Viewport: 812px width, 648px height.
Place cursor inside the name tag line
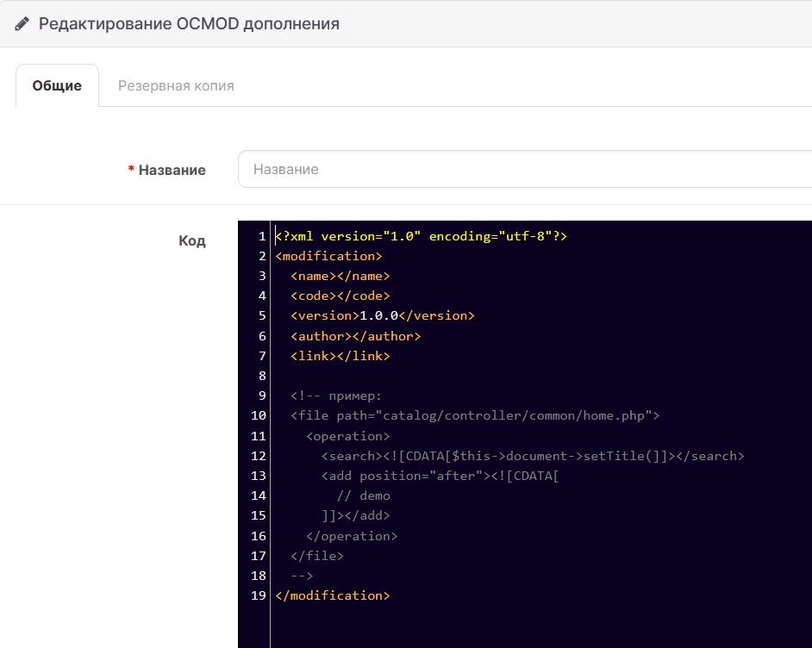tap(340, 276)
